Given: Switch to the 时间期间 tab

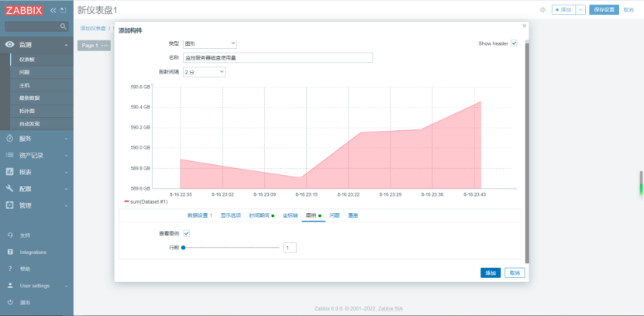Looking at the screenshot, I should pyautogui.click(x=262, y=215).
